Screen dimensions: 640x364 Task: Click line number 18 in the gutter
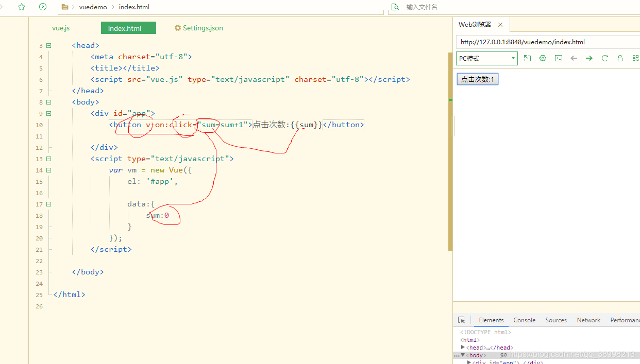click(40, 216)
